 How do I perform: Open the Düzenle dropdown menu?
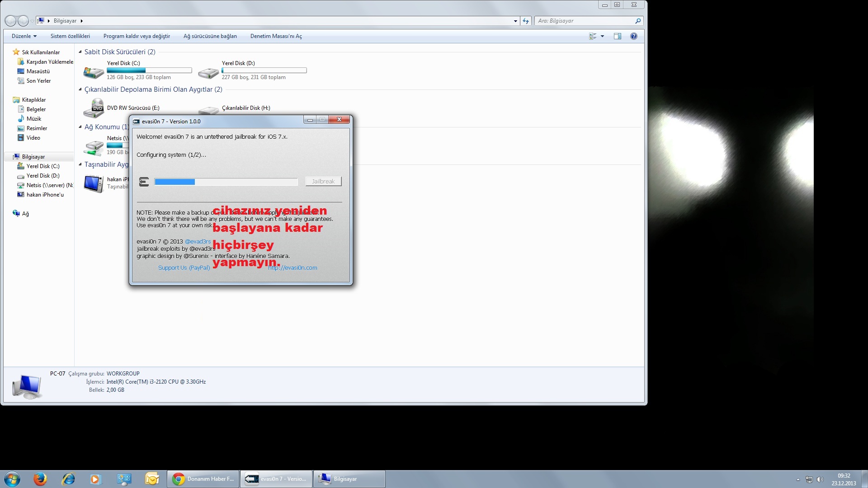coord(24,36)
